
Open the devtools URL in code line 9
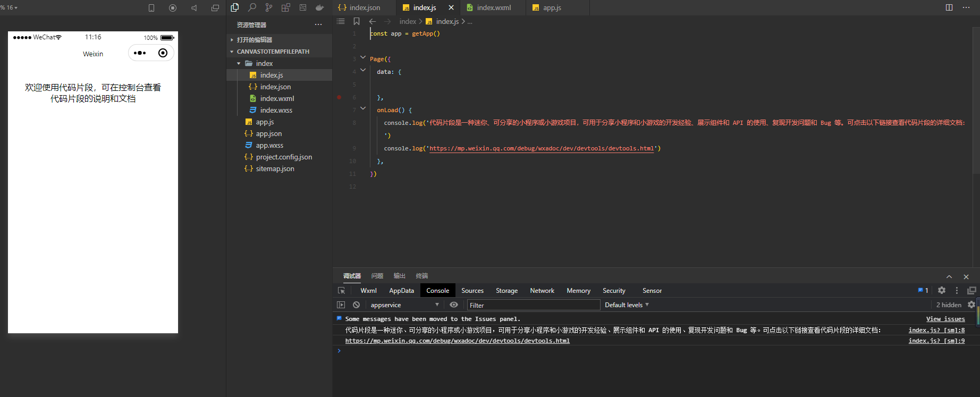(x=542, y=148)
